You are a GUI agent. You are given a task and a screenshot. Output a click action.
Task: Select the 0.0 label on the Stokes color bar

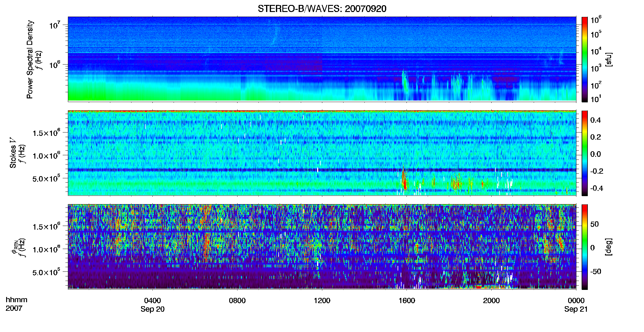pos(595,154)
